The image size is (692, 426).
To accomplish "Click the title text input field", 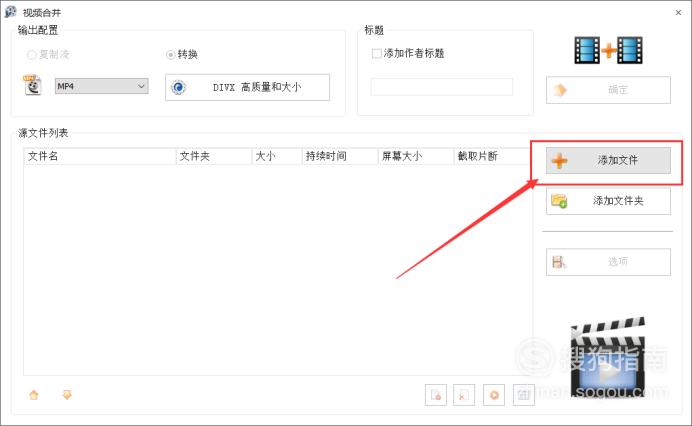I will [442, 87].
